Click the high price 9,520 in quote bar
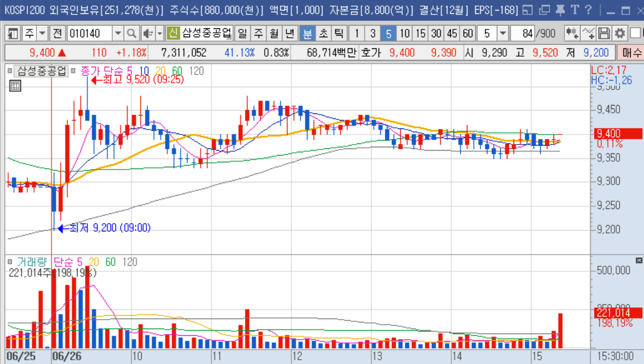 coord(545,53)
